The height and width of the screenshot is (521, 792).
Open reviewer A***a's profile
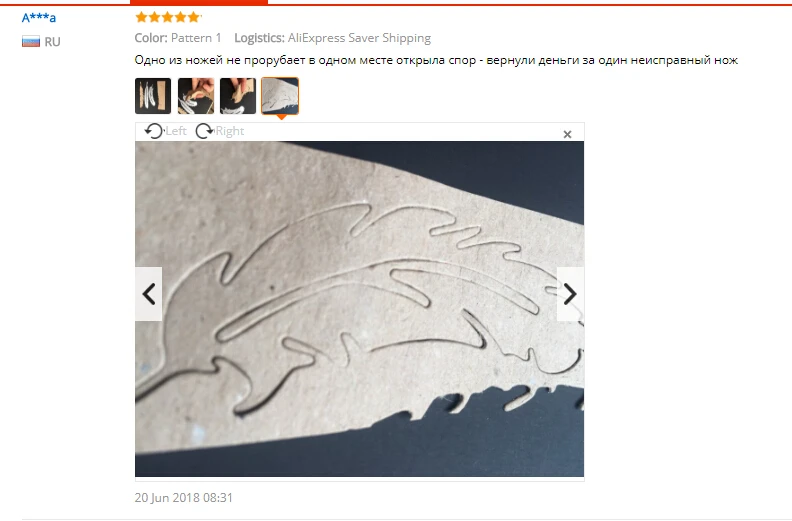[x=39, y=18]
